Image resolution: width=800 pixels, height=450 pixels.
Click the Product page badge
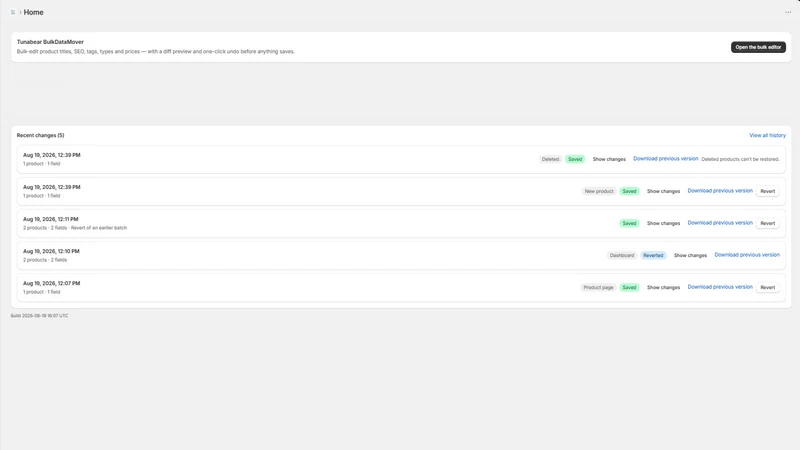coord(598,288)
